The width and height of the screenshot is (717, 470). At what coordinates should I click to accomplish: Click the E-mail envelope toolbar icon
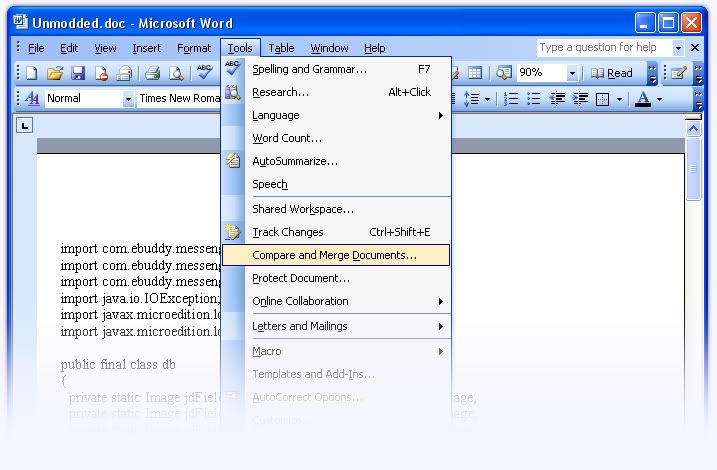pyautogui.click(x=124, y=73)
